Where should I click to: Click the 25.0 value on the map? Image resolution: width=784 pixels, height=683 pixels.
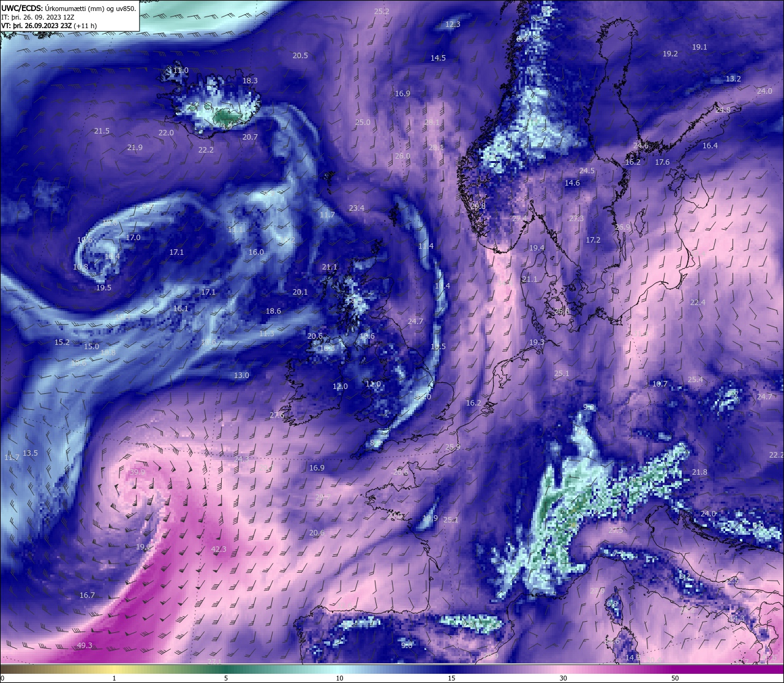(363, 123)
